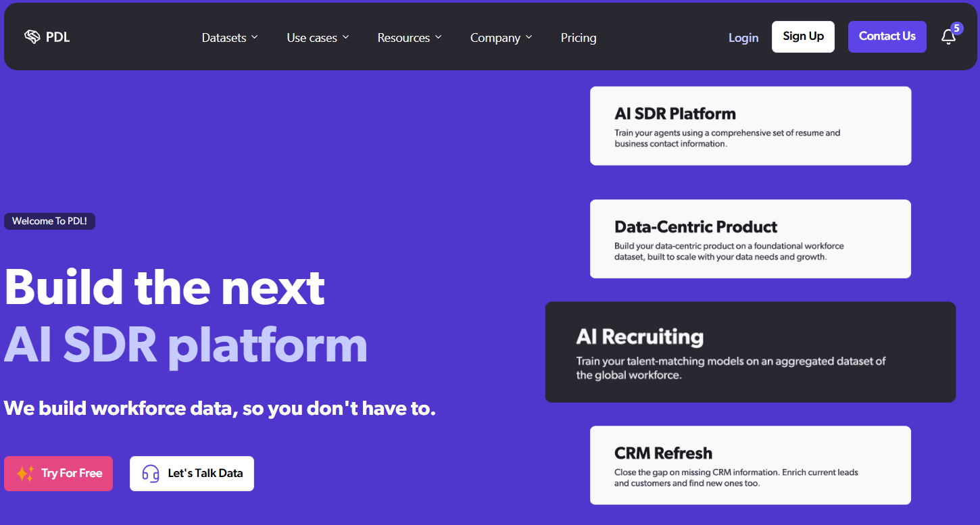980x525 pixels.
Task: Select the AI SDR Platform card
Action: pos(750,126)
